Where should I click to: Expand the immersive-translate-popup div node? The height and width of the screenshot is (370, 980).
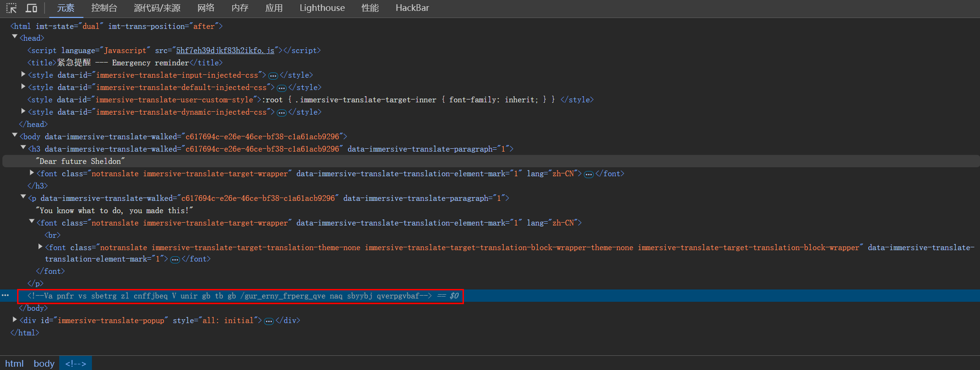point(15,320)
